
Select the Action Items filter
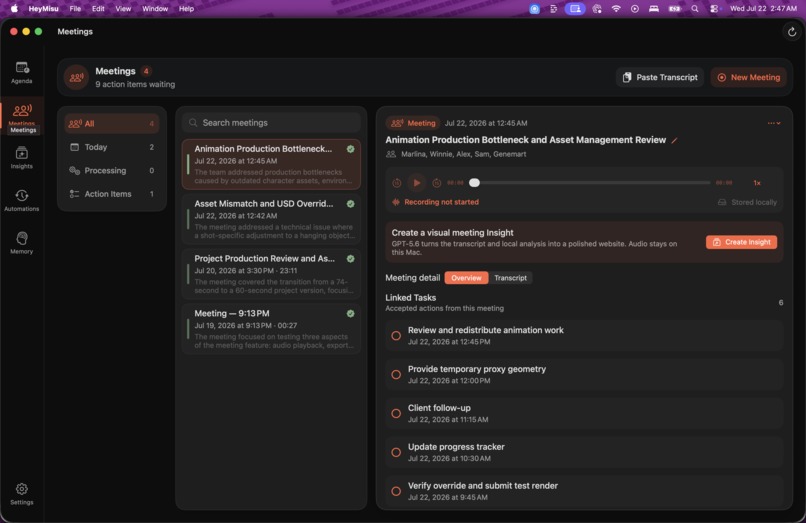[x=112, y=194]
